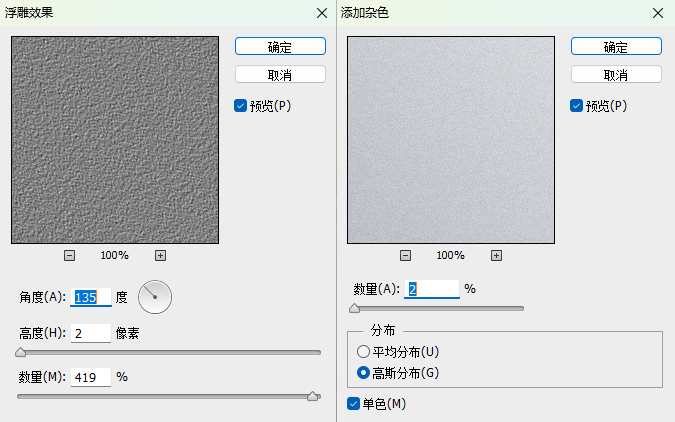Focus the 高度(H) input field showing 2
Screen dimensions: 675x422
tap(90, 333)
